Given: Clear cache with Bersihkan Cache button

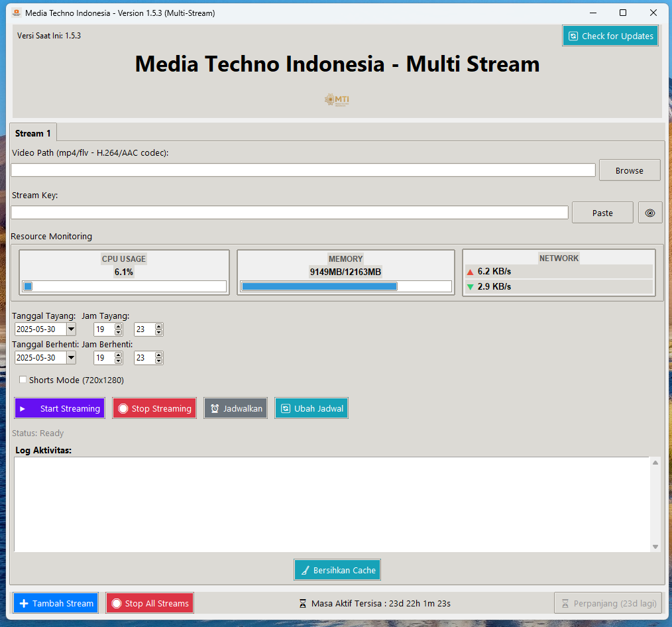Looking at the screenshot, I should click(337, 570).
